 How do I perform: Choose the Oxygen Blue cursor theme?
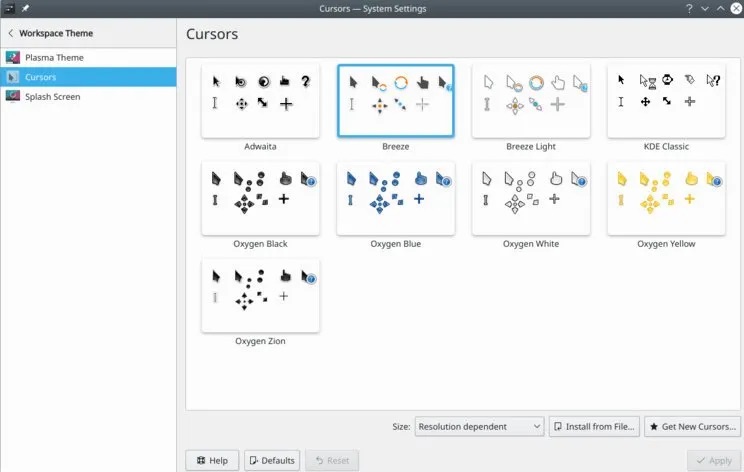pyautogui.click(x=395, y=198)
